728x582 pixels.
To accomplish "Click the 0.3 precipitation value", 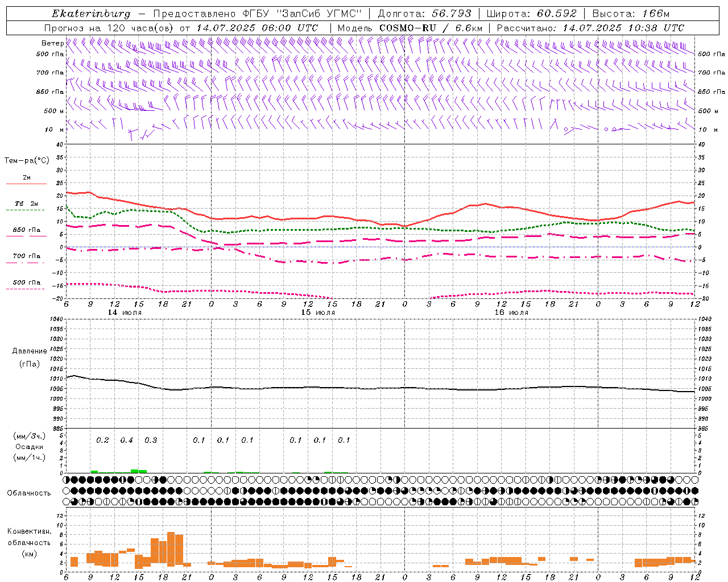I will click(x=151, y=440).
